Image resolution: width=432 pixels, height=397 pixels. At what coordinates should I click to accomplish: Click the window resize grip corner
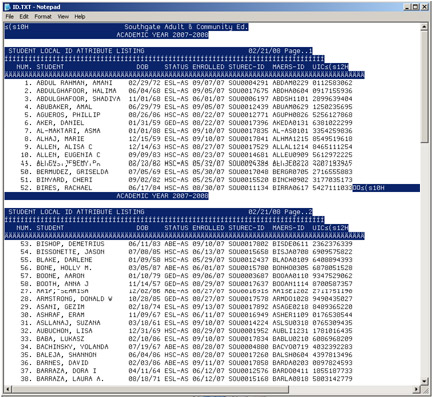(424, 389)
